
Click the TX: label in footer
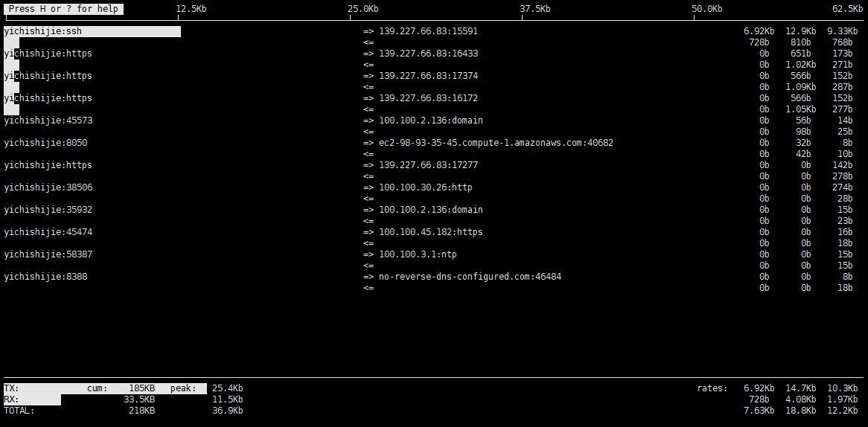pos(11,388)
